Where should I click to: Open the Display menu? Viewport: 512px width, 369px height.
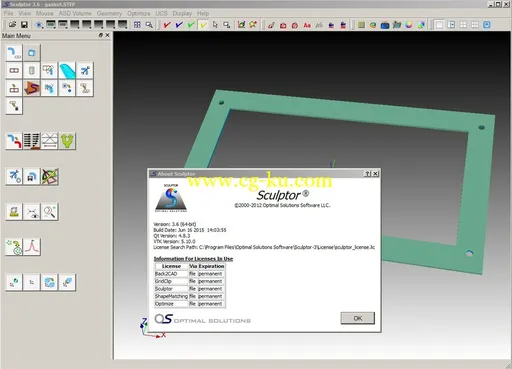[182, 13]
